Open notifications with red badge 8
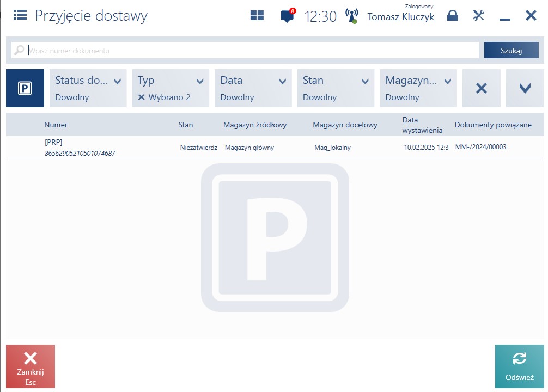This screenshot has width=548, height=392. (x=288, y=16)
